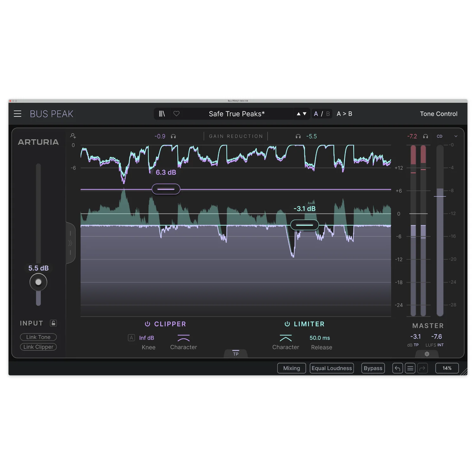The width and height of the screenshot is (476, 476).
Task: Open the hamburger main menu
Action: (17, 114)
